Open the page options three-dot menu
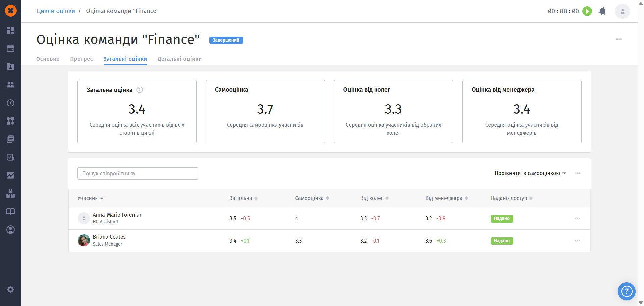 [x=619, y=39]
